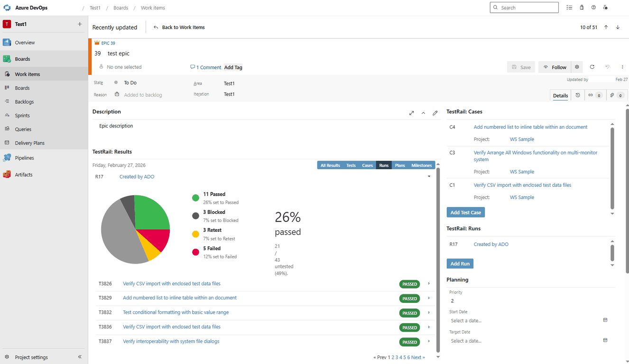Open the more actions ellipsis menu
The width and height of the screenshot is (629, 364).
point(622,67)
